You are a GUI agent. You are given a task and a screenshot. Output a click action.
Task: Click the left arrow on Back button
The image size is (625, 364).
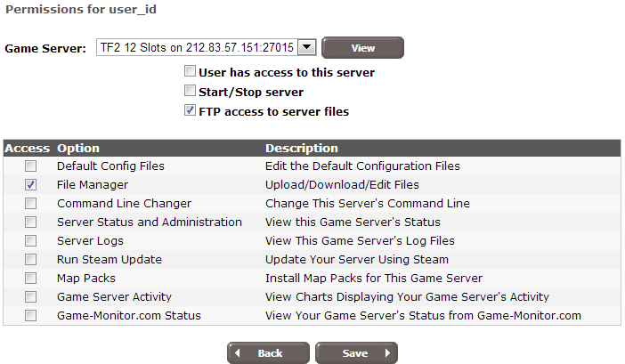[239, 353]
